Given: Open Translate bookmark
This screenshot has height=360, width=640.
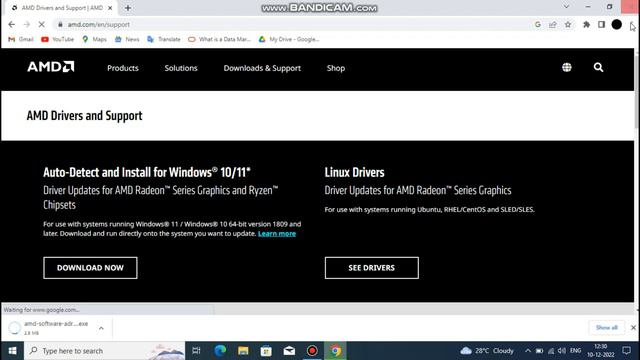Looking at the screenshot, I should click(164, 39).
